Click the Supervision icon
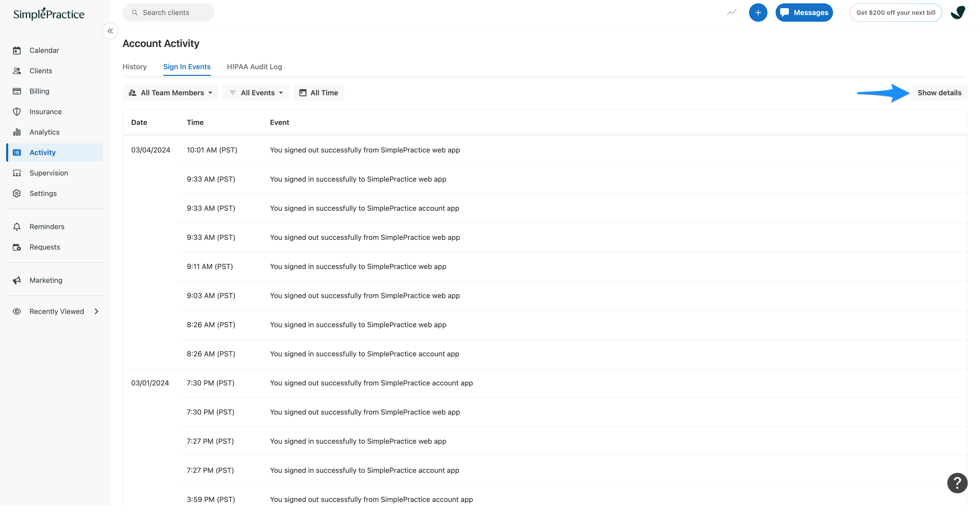 pyautogui.click(x=17, y=173)
